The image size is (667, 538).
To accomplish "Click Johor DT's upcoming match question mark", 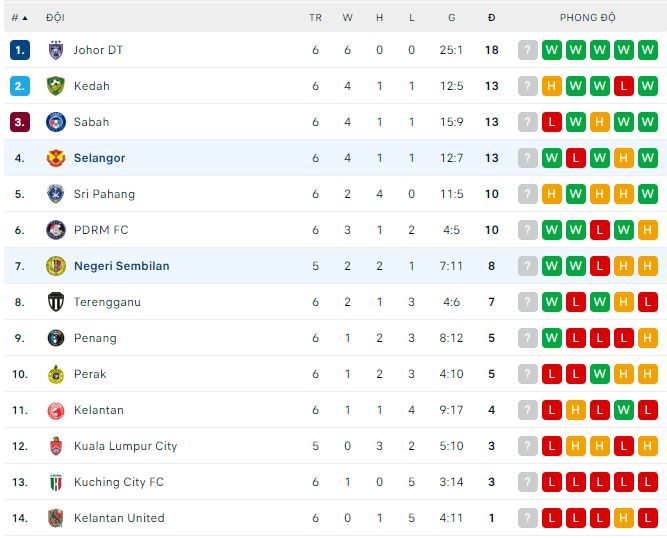I will [x=528, y=50].
